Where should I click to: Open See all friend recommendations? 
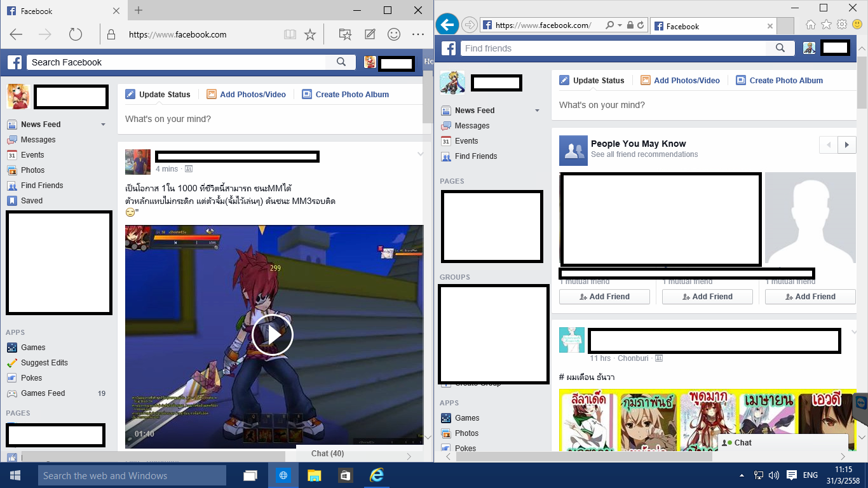click(644, 154)
